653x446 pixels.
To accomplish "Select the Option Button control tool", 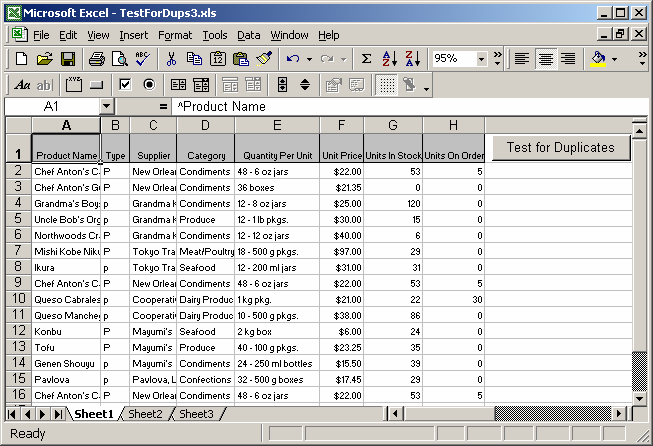I will click(149, 85).
